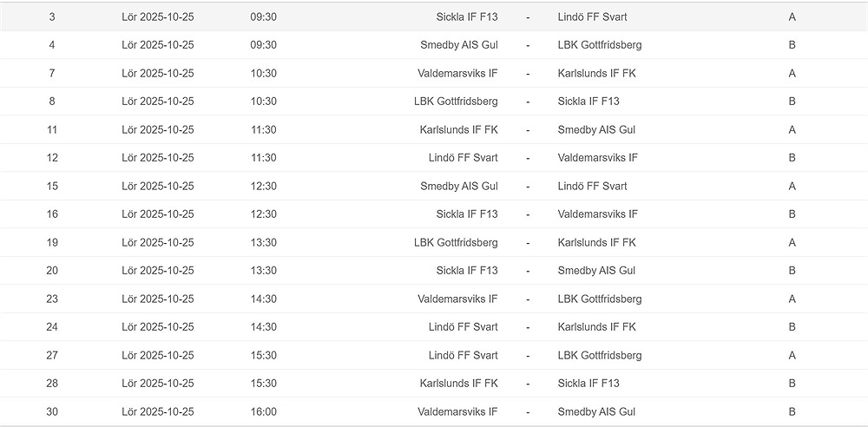This screenshot has height=427, width=868.
Task: Click the date in match 16 row
Action: tap(158, 214)
